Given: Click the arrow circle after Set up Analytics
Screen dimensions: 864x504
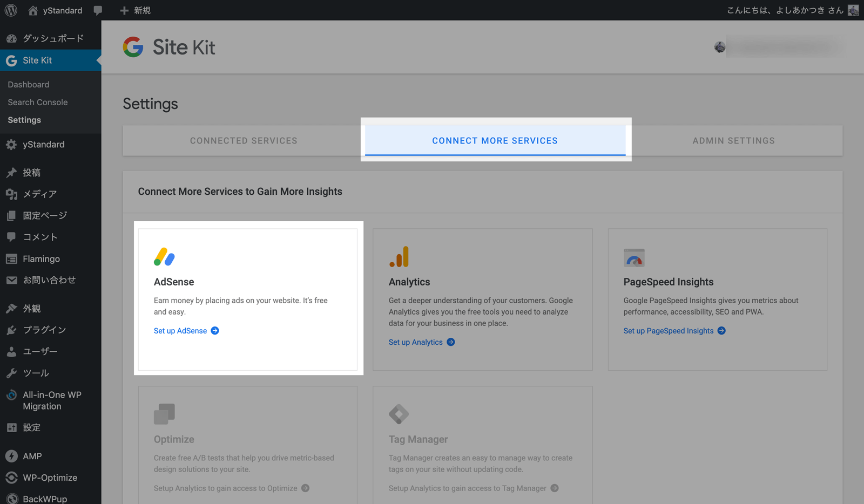Looking at the screenshot, I should click(x=451, y=342).
